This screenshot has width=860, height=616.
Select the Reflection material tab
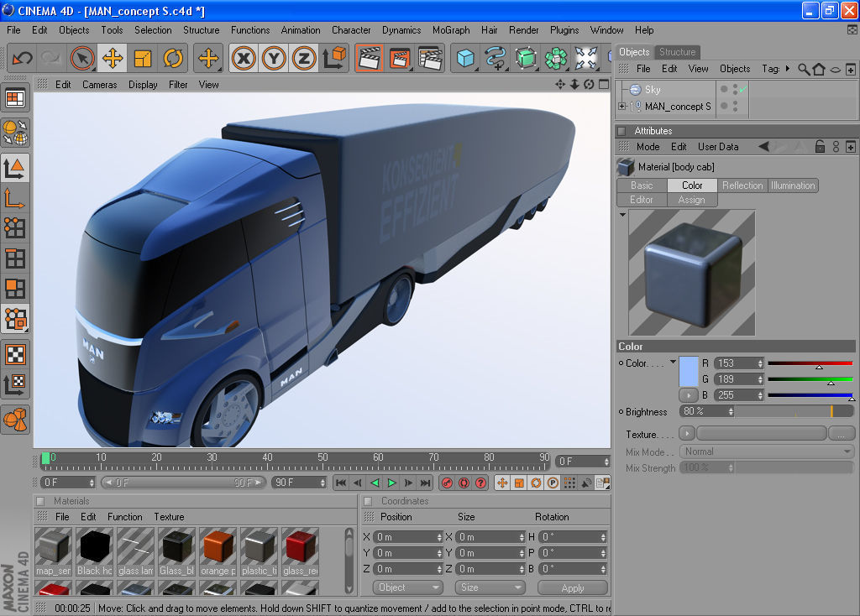coord(742,185)
